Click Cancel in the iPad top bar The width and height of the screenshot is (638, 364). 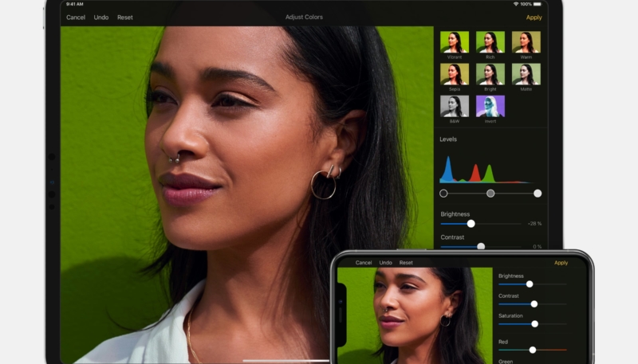click(76, 18)
